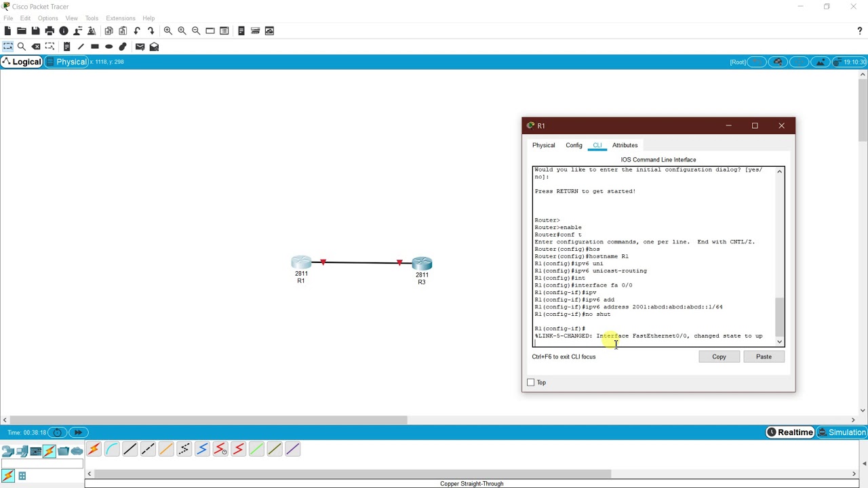Open the Attributes tab in R1
The height and width of the screenshot is (488, 868).
point(625,145)
